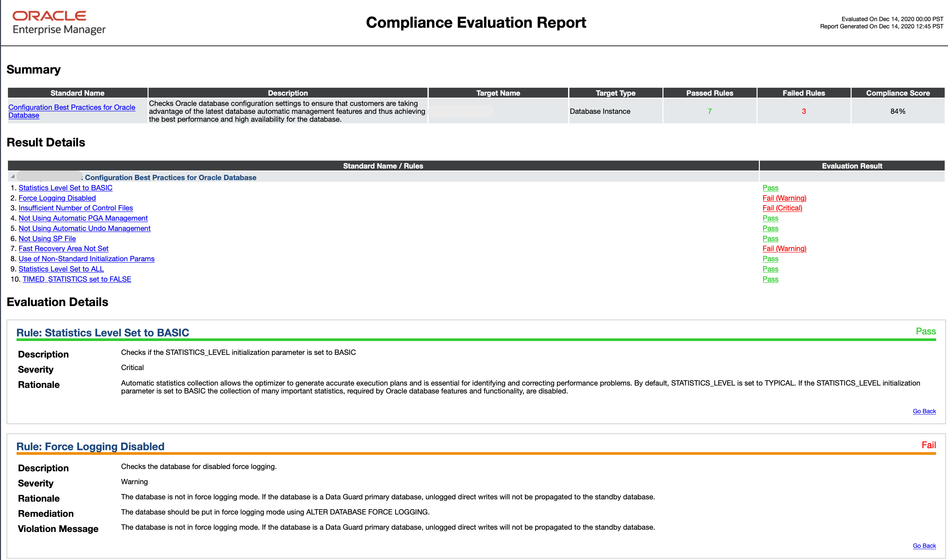Click the Critical severity value
The image size is (948, 560).
point(132,367)
